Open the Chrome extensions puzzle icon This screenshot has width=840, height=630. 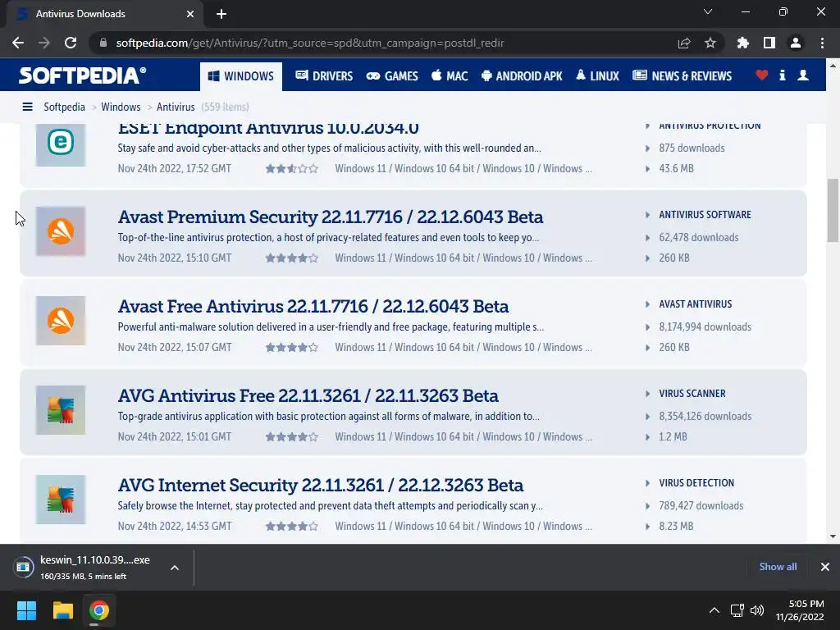(743, 43)
